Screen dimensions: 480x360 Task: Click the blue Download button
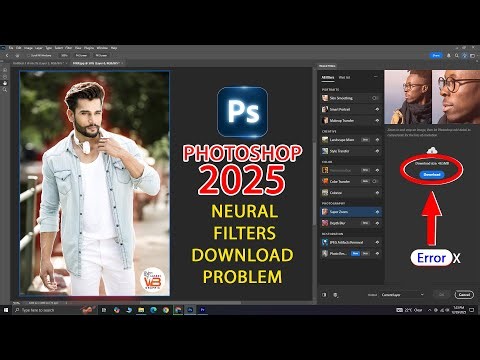[432, 174]
